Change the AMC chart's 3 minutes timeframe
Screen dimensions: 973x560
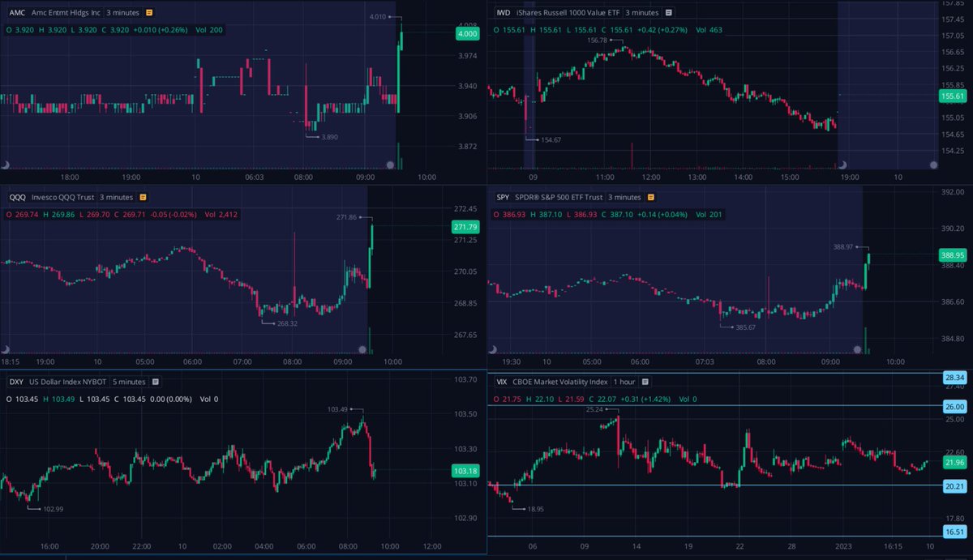(123, 13)
